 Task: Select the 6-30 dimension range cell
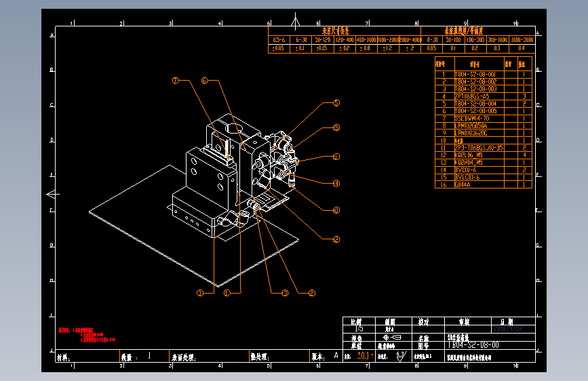click(300, 40)
